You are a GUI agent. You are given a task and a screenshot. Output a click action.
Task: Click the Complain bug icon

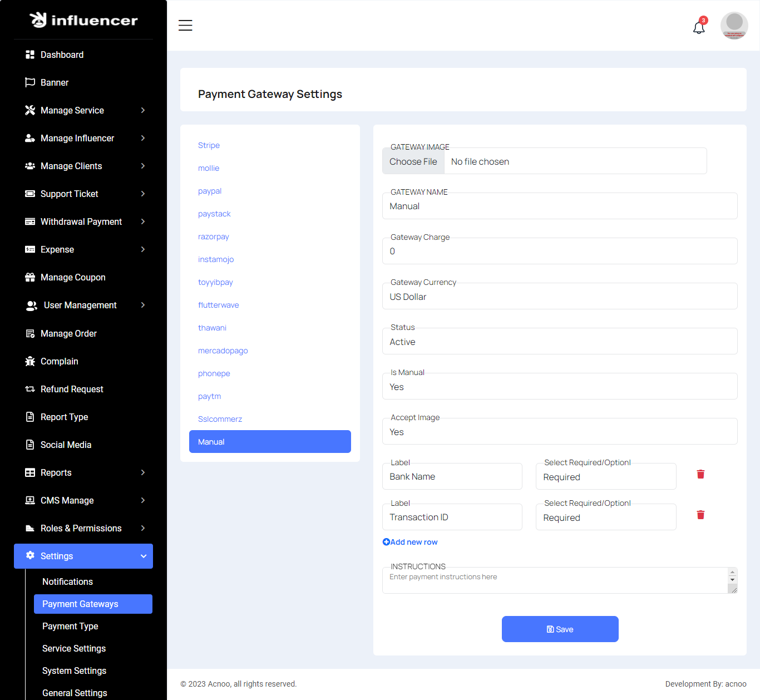pos(30,361)
